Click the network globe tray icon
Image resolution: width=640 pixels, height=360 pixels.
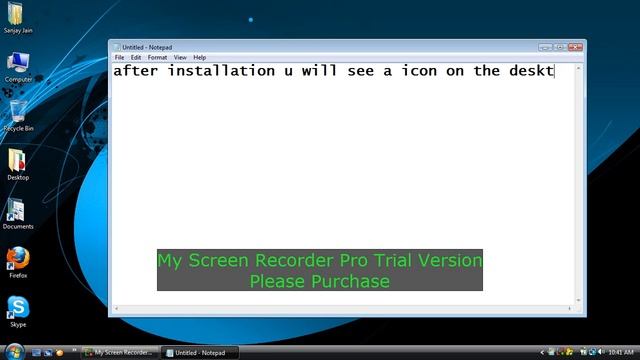coord(592,352)
